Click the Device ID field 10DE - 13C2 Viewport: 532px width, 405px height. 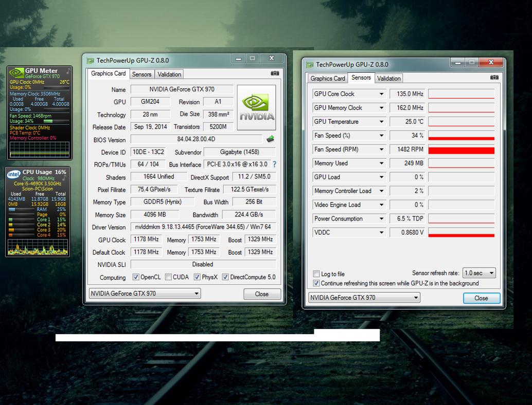click(148, 152)
